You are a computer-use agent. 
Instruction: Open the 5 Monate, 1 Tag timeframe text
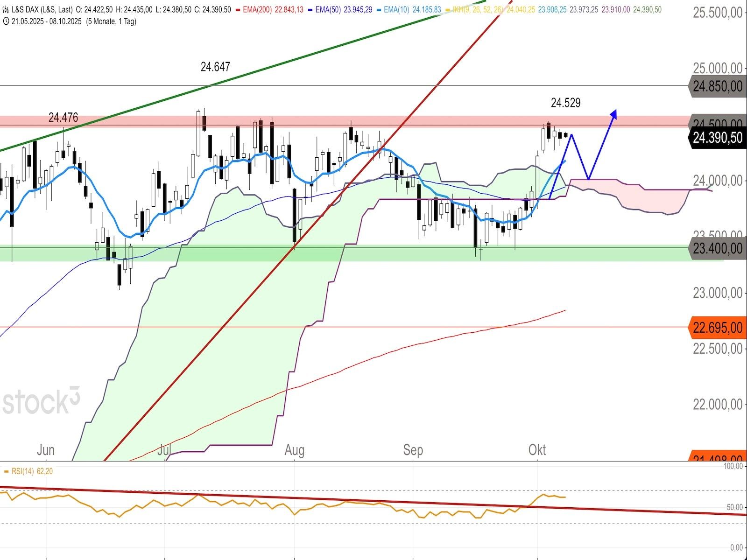[x=111, y=21]
